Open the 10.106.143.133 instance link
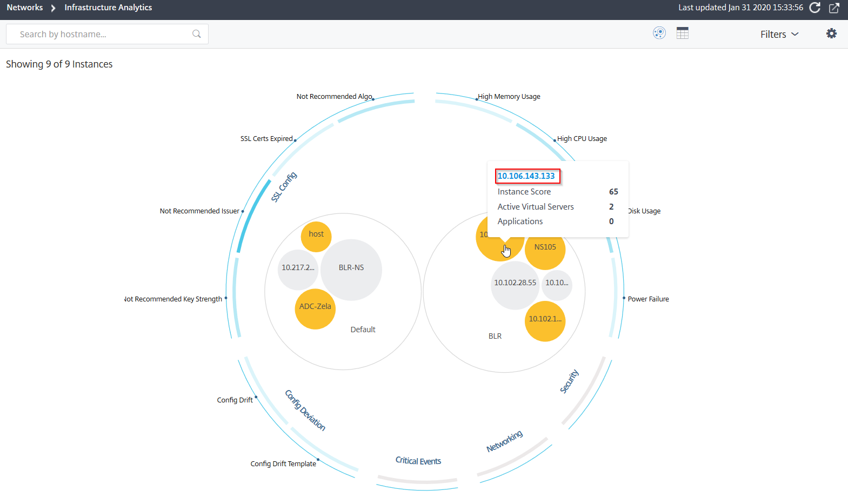This screenshot has width=848, height=504. point(526,176)
